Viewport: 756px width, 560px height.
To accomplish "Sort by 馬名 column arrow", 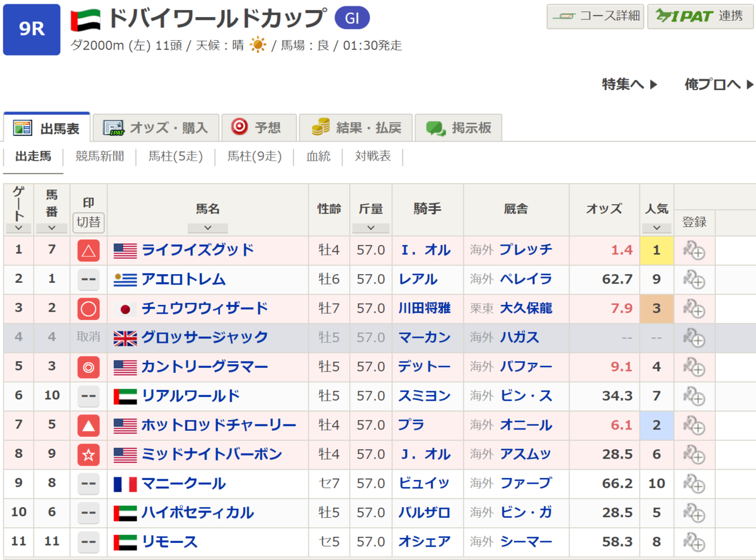I will 207,228.
